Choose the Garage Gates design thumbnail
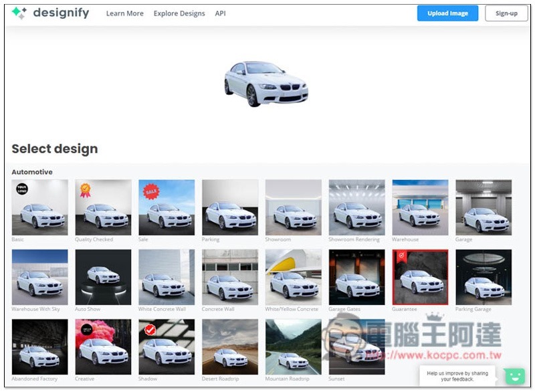Viewport: 535px width, 392px height. point(357,277)
